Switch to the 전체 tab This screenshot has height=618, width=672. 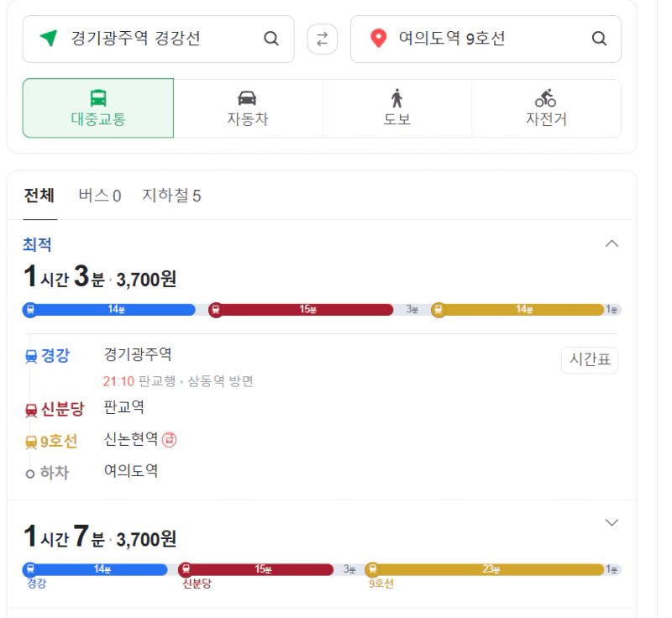39,196
